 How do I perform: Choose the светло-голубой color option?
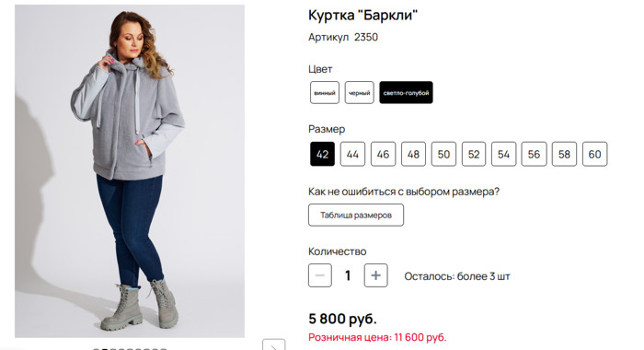pyautogui.click(x=406, y=92)
